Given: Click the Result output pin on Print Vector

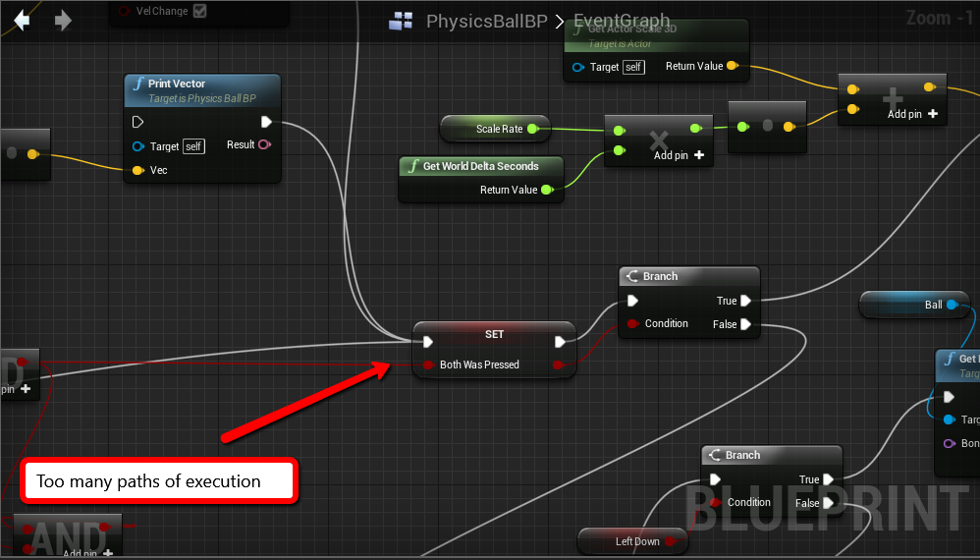Looking at the screenshot, I should (x=264, y=144).
